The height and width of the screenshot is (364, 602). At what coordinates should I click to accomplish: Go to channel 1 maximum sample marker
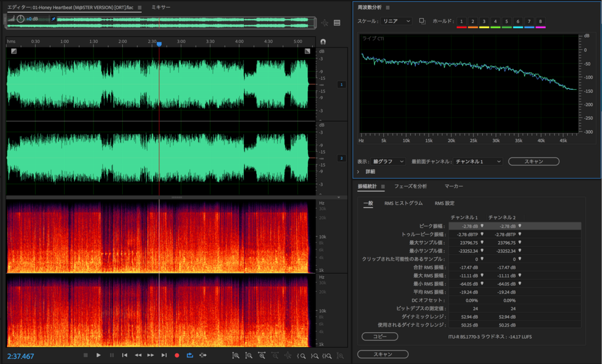point(482,242)
